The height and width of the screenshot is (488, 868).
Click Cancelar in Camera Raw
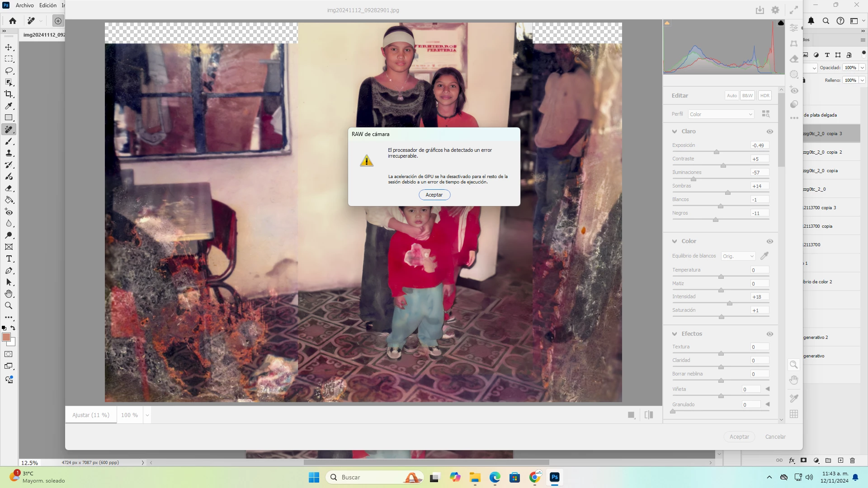775,437
